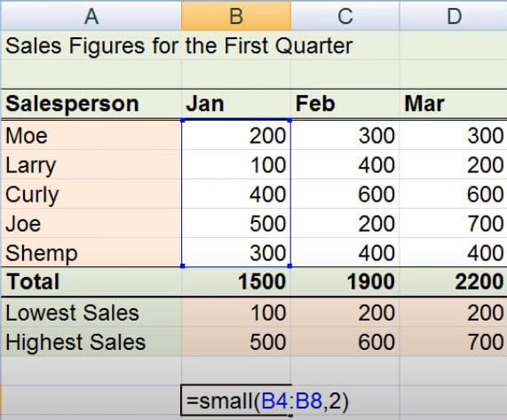Select column B header
The height and width of the screenshot is (420, 507).
[x=236, y=16]
